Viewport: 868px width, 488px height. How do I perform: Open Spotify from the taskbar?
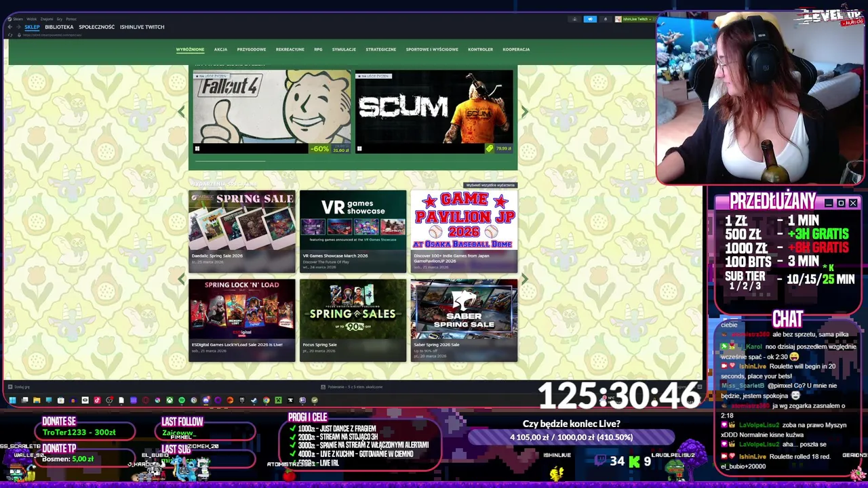181,400
